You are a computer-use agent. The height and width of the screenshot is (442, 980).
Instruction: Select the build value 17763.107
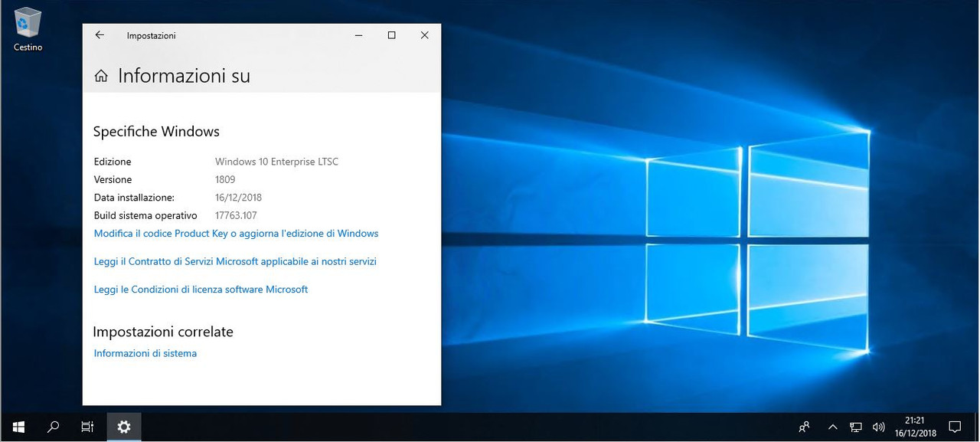[x=236, y=216]
